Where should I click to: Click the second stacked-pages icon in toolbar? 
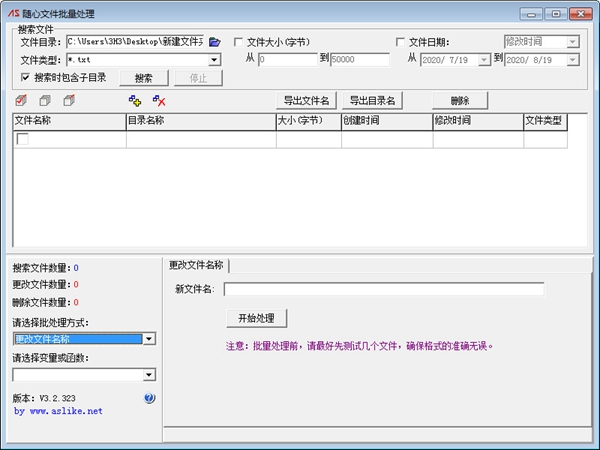(45, 100)
